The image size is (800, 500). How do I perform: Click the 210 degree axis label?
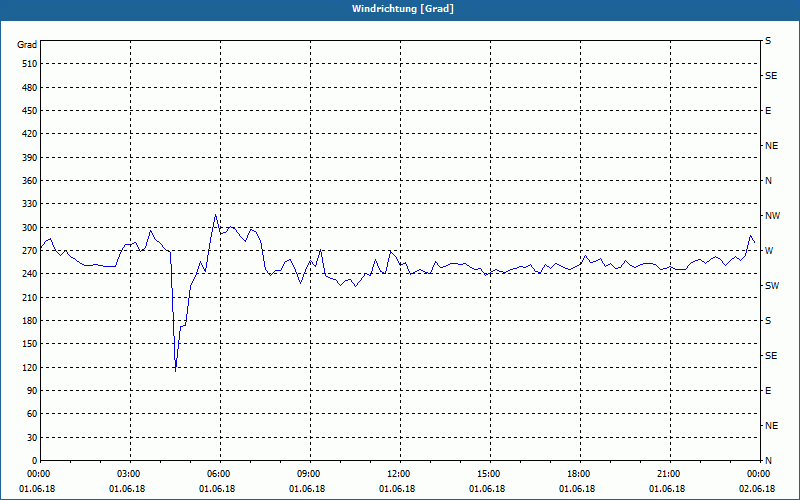[x=30, y=297]
